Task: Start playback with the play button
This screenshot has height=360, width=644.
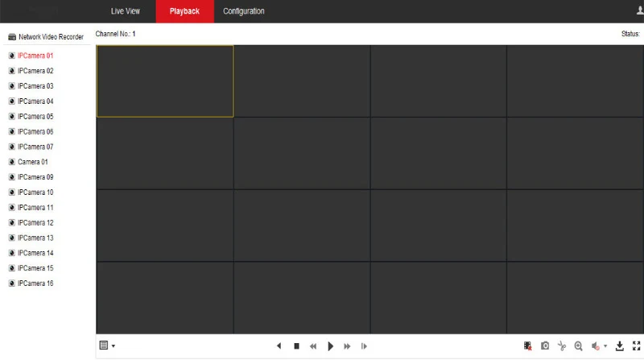Action: point(330,346)
